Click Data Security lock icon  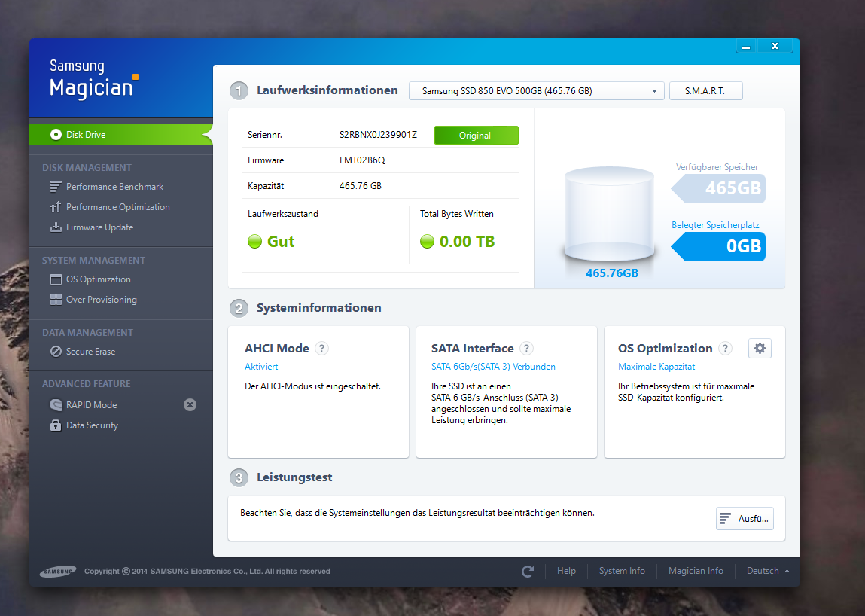click(x=56, y=425)
